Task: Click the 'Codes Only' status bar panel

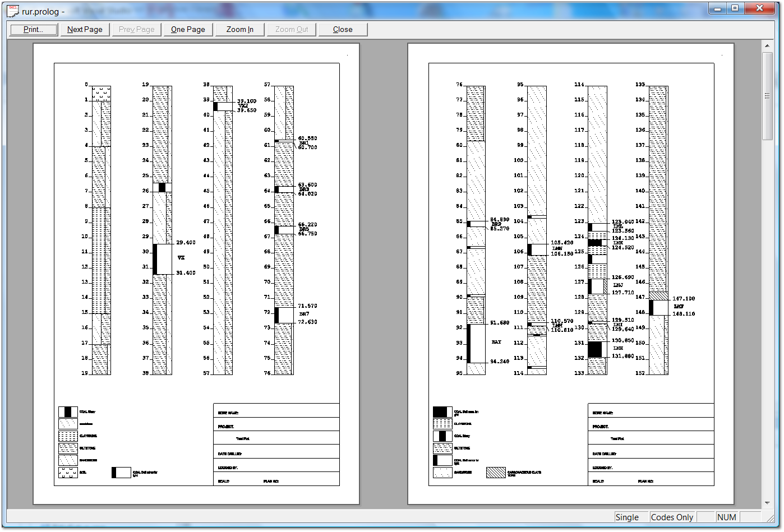Action: 672,517
